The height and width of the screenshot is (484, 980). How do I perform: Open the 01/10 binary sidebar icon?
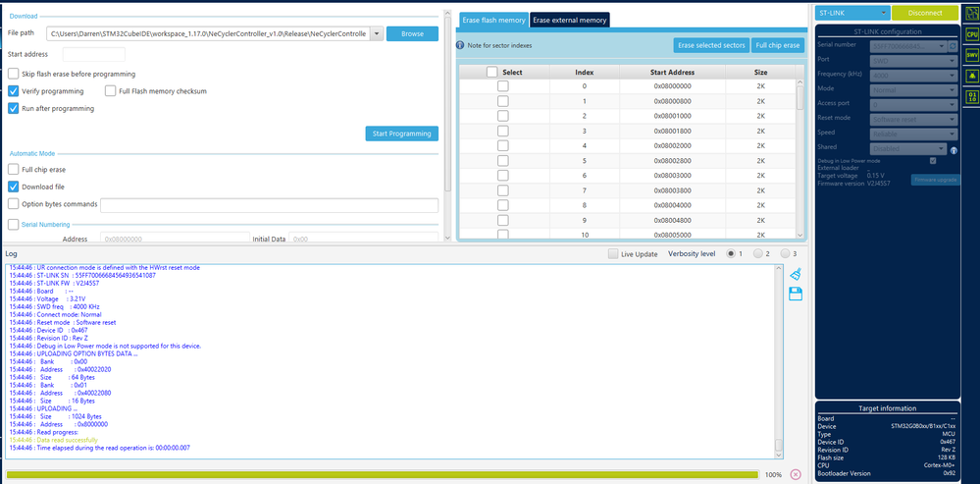(972, 96)
